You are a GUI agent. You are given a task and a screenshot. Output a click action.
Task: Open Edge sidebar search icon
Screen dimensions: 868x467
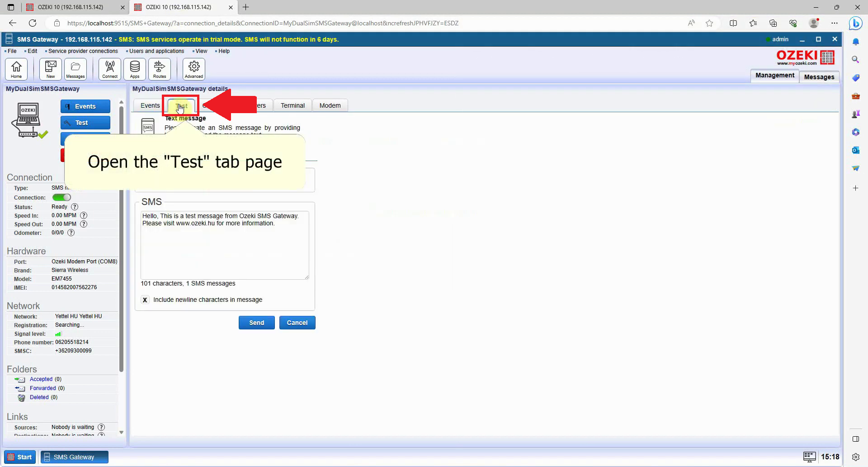(855, 59)
